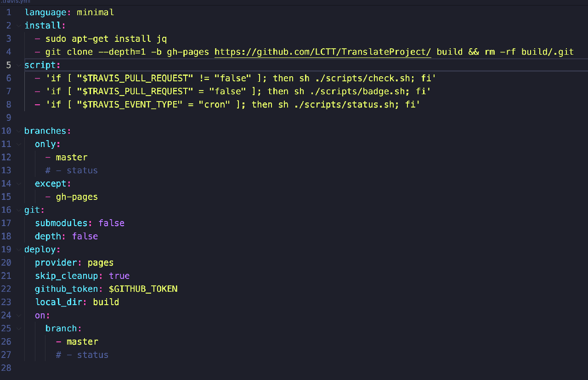Viewport: 588px width, 380px height.
Task: Click line number 1 in the gutter
Action: tap(9, 12)
